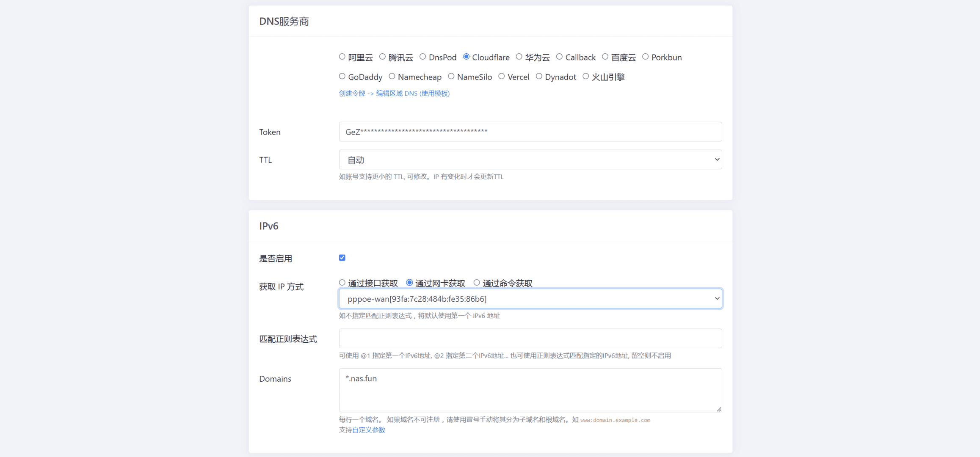Toggle the IPv6 是否启用 checkbox
Screen dimensions: 980x457
342,258
